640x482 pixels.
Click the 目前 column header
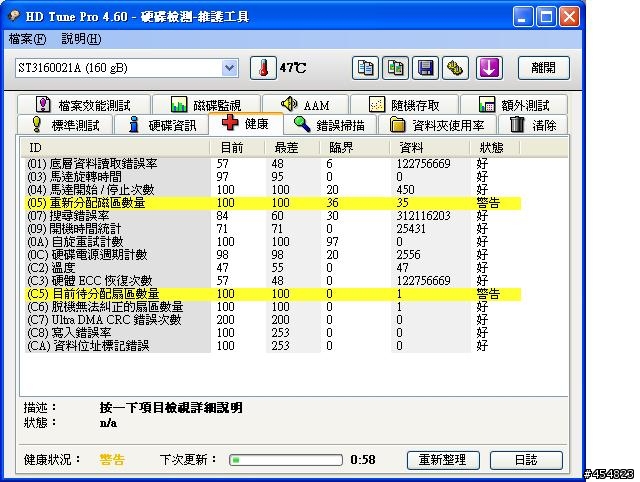coord(237,148)
